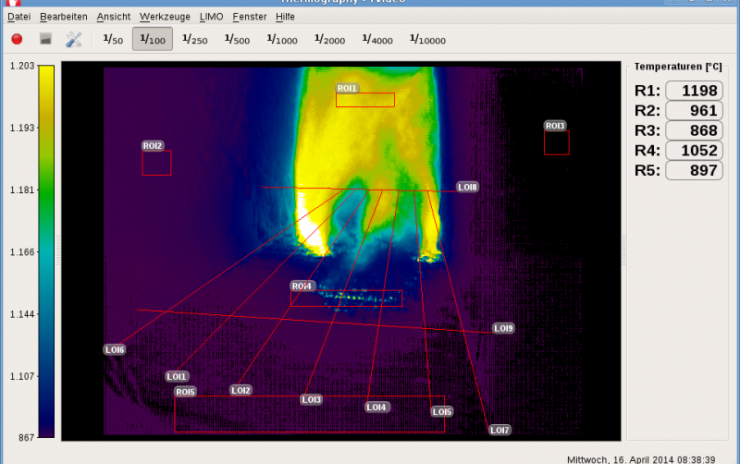Start recording with the red record button

click(17, 39)
